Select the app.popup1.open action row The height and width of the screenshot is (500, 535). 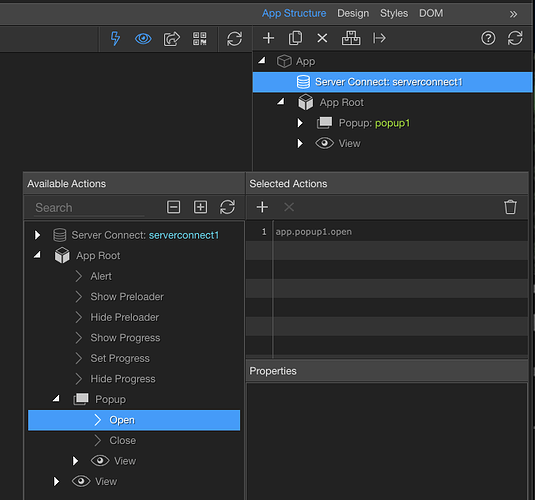point(387,232)
